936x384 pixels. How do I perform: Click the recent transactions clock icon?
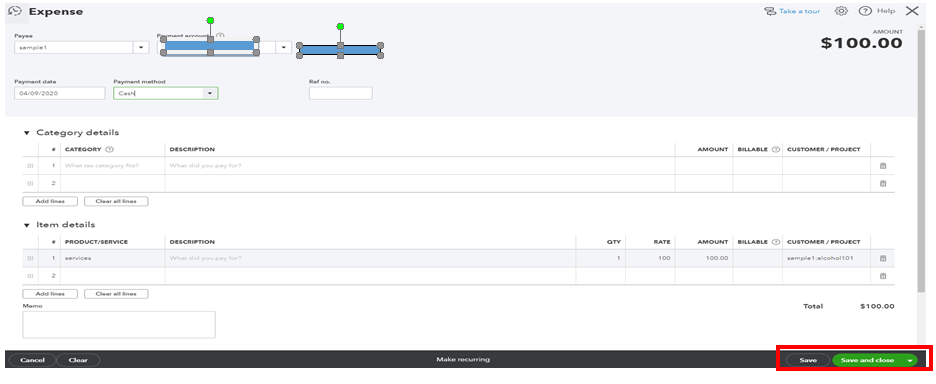pos(16,11)
